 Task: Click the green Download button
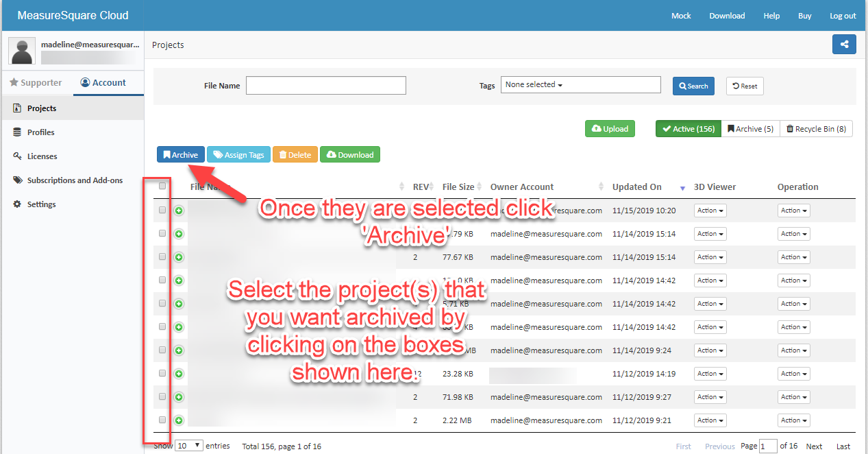tap(350, 155)
